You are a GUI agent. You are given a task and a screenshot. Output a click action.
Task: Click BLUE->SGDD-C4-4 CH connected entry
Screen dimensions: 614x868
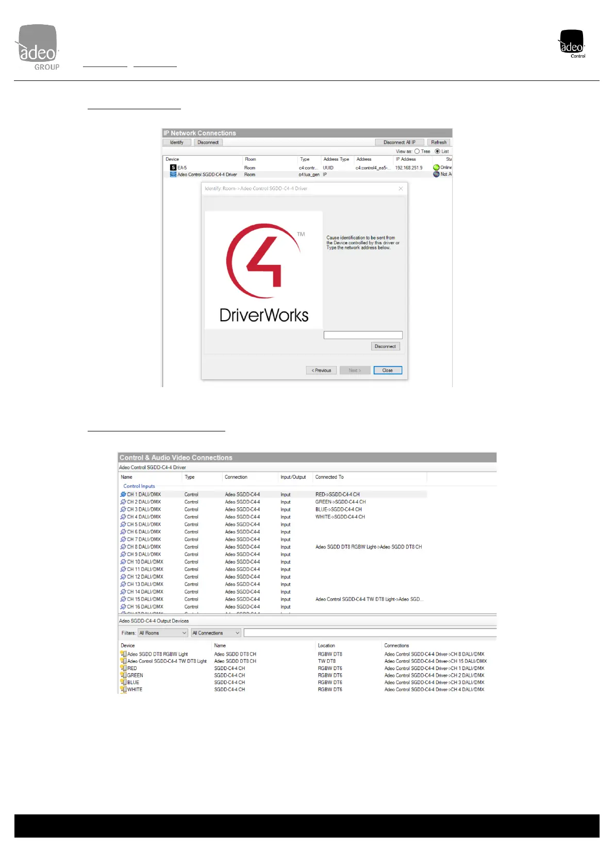339,509
